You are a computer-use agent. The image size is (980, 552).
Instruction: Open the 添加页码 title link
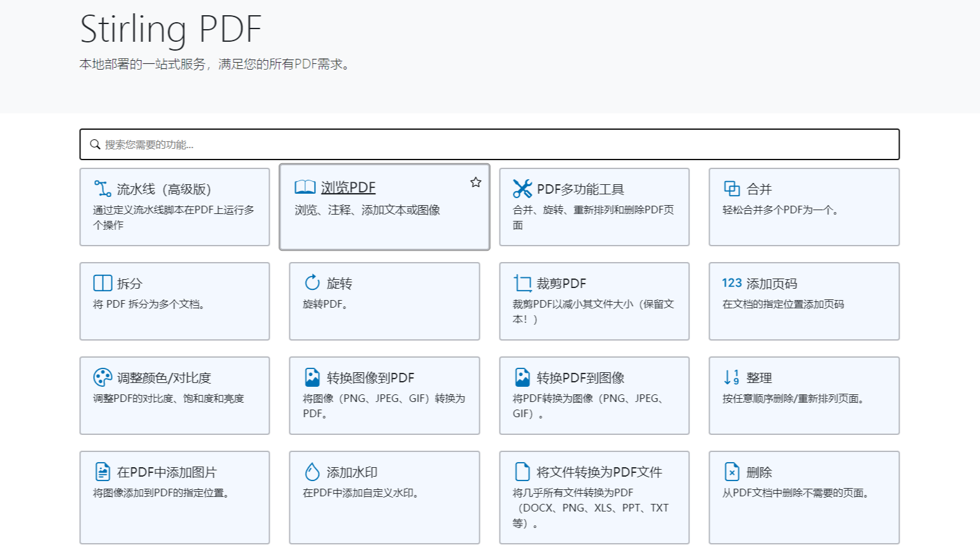tap(772, 284)
